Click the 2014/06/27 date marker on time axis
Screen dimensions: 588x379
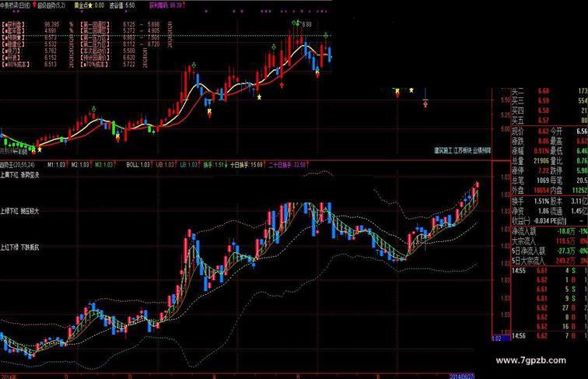point(462,376)
